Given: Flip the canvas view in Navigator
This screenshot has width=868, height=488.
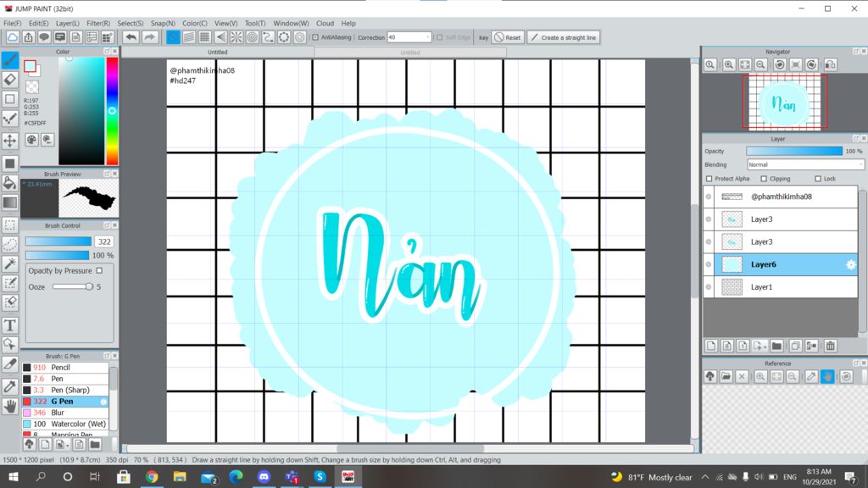Looking at the screenshot, I should 831,64.
